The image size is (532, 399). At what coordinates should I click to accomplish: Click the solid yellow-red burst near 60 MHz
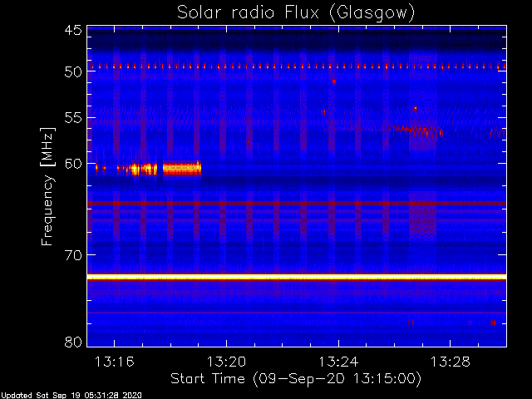tap(182, 168)
